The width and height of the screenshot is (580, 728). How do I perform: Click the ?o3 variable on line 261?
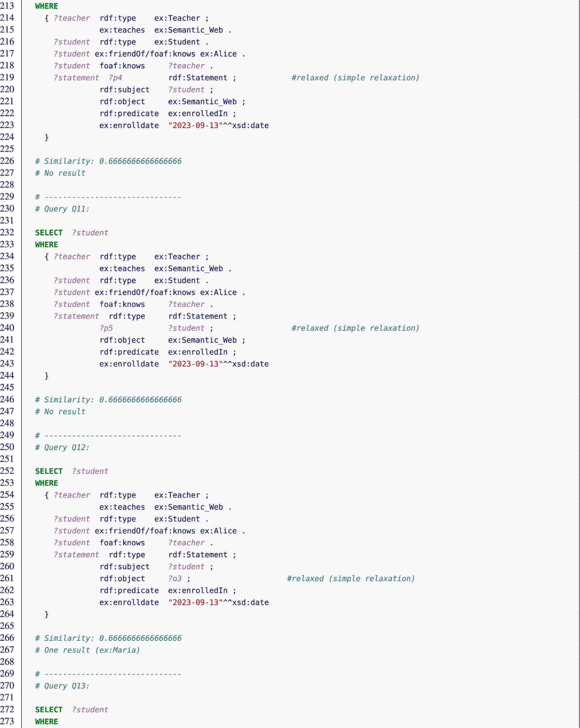pyautogui.click(x=175, y=578)
